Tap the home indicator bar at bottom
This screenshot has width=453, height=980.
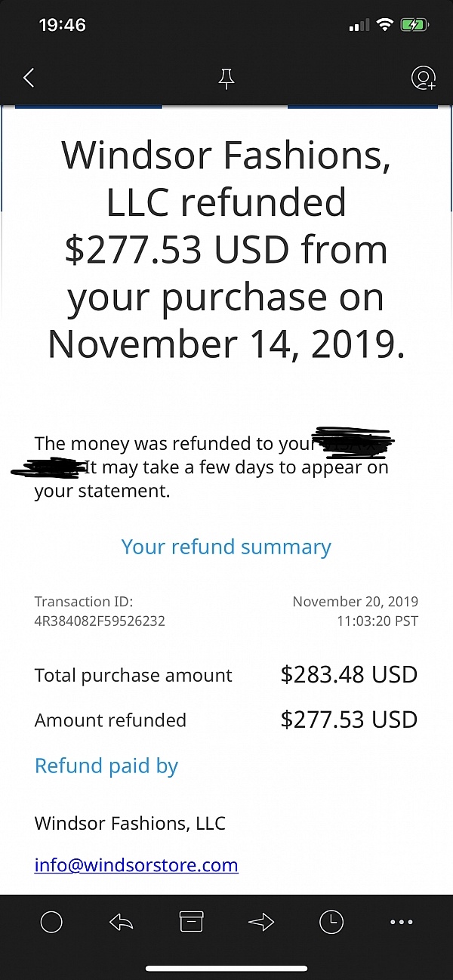pyautogui.click(x=226, y=969)
